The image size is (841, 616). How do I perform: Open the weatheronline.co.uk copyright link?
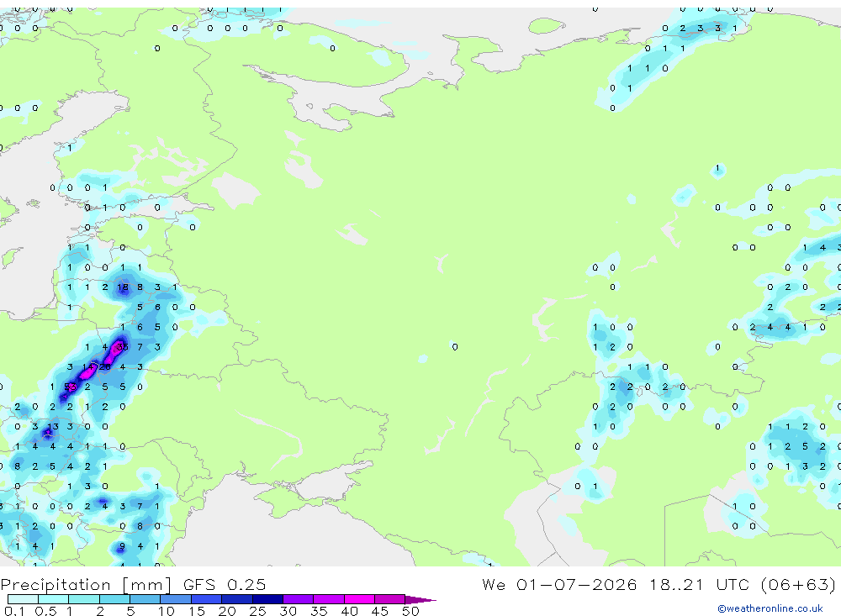tap(770, 608)
